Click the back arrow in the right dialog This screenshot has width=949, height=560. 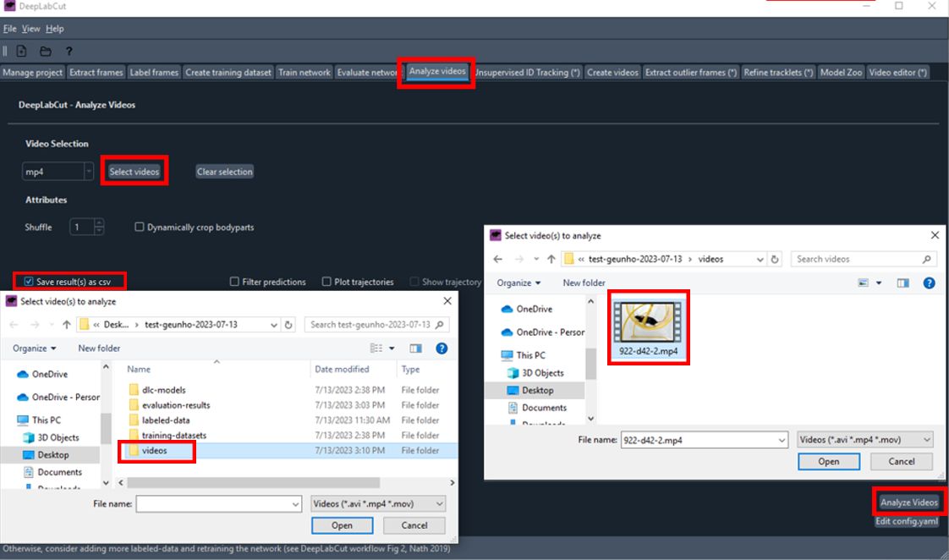pyautogui.click(x=497, y=259)
